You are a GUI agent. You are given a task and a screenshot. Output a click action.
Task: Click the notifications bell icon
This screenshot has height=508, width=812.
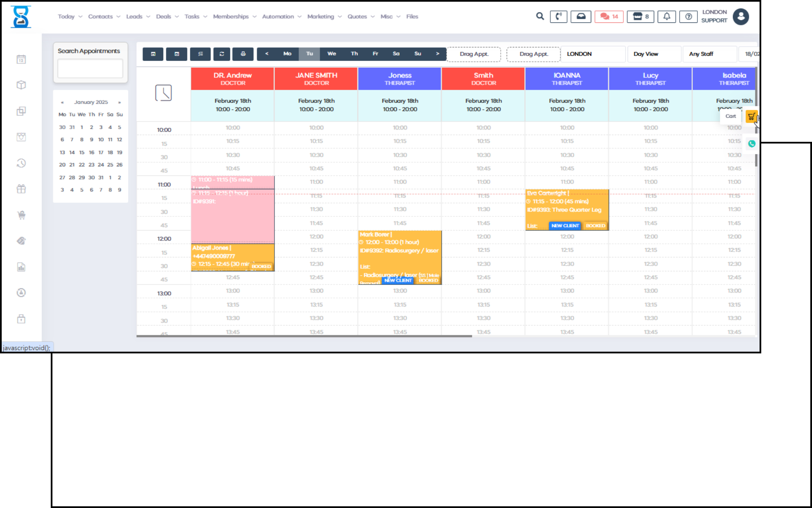(667, 17)
